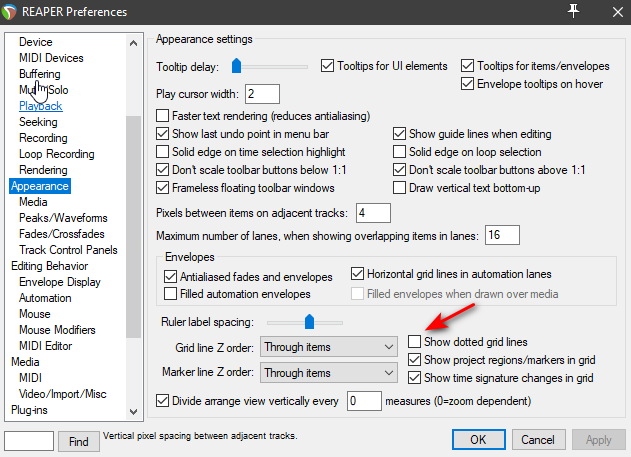
Task: Toggle Don't scale toolbar buttons below 1:1
Action: 162,170
